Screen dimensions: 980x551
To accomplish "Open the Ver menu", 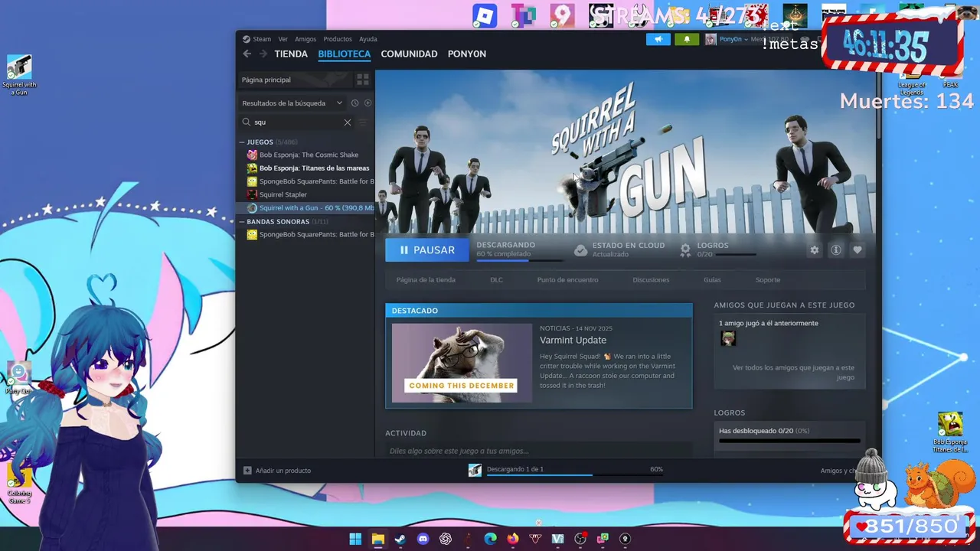I will coord(283,39).
